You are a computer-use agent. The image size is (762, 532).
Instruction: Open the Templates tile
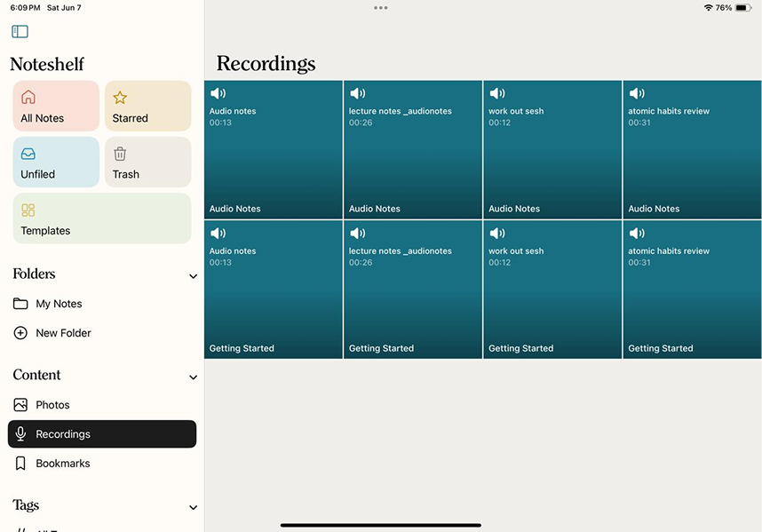point(102,218)
